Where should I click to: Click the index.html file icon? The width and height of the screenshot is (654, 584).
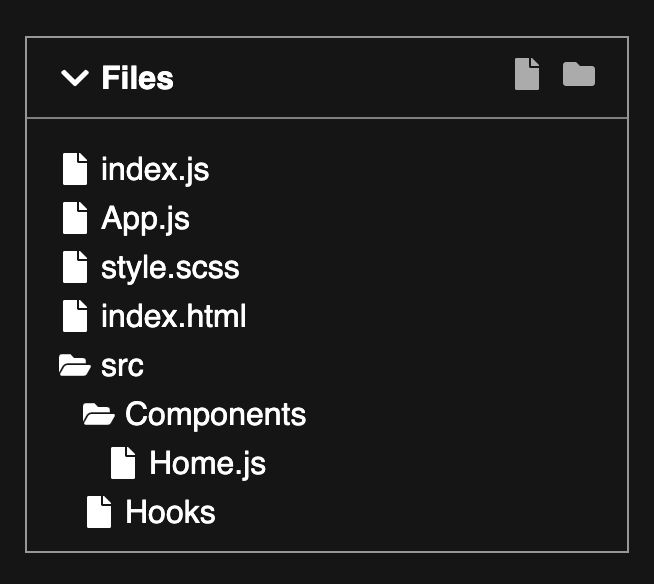click(x=75, y=316)
